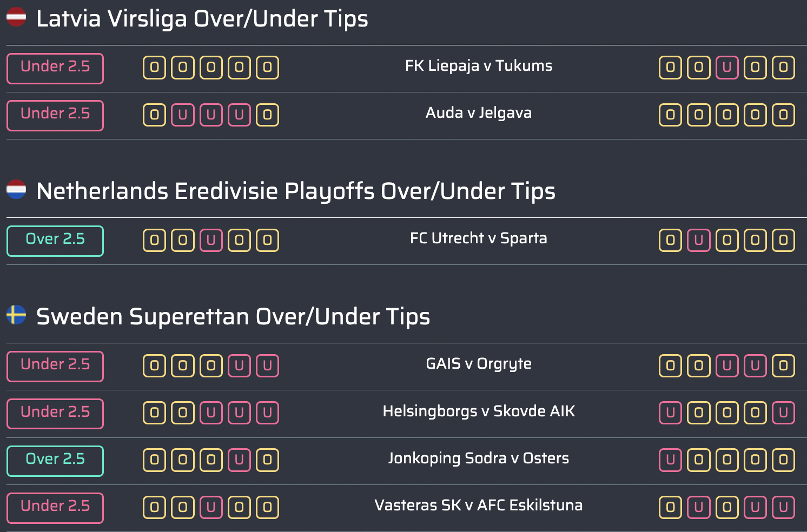Click the away-side first U badge in Helsingborgs row
Image resolution: width=807 pixels, height=532 pixels.
click(671, 413)
